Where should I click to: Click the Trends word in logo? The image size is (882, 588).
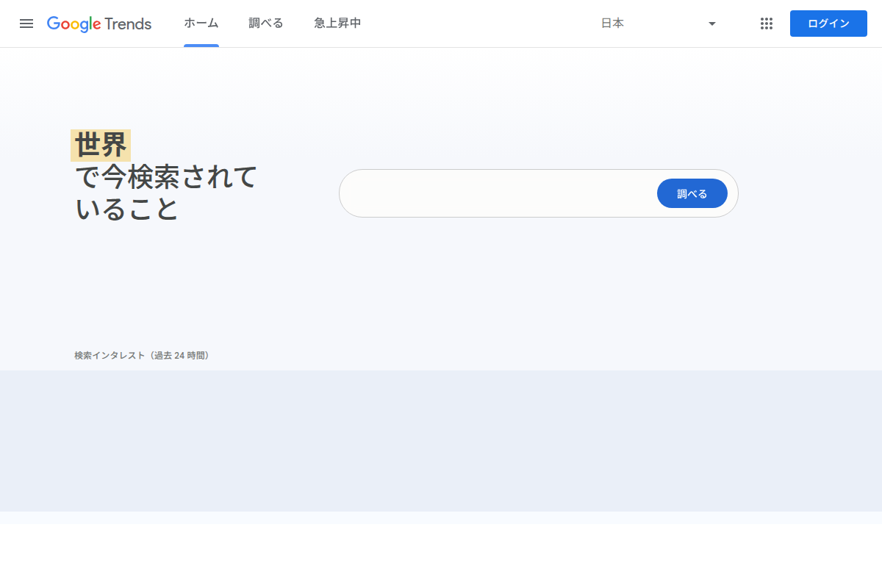click(128, 24)
